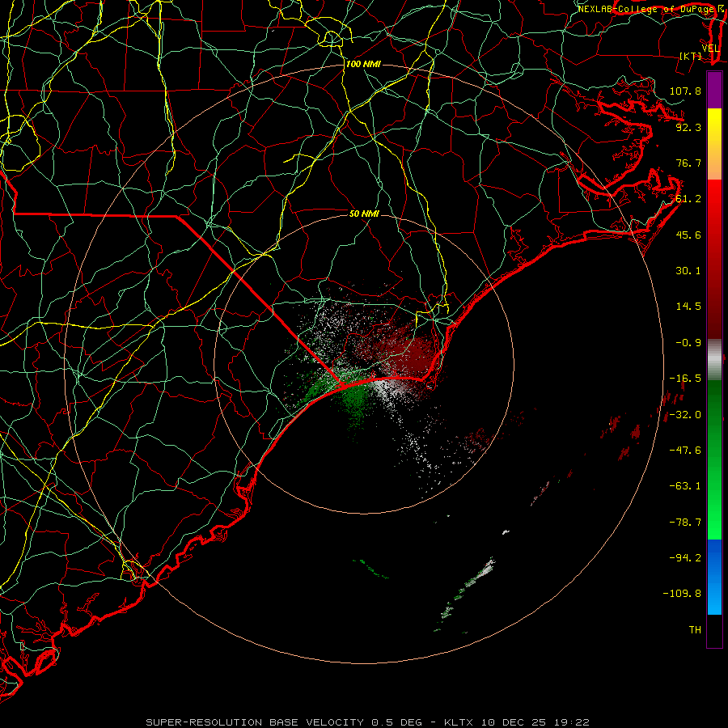
Task: Select the "30.1" legend value
Action: tap(688, 271)
